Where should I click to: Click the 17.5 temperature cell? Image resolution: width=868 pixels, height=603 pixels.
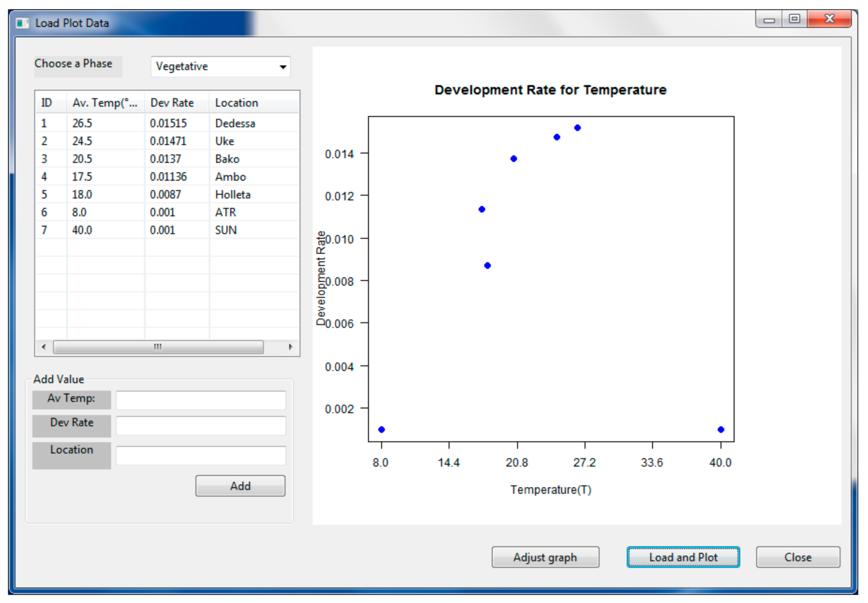(x=82, y=177)
